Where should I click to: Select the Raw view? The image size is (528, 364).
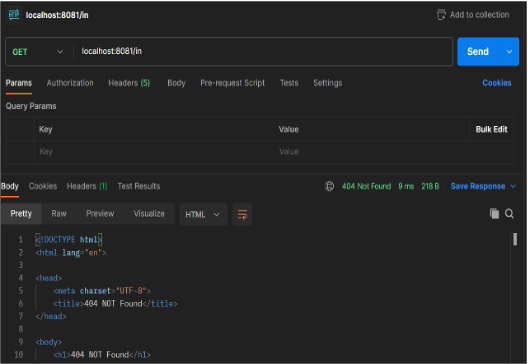pos(59,213)
